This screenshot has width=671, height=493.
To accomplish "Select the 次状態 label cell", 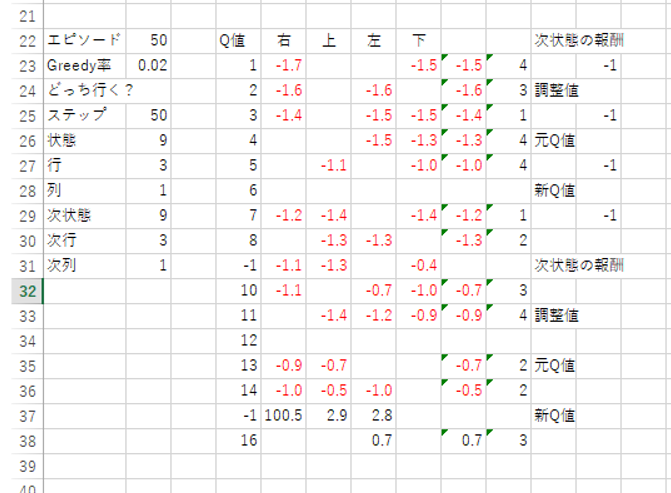I will pyautogui.click(x=84, y=216).
